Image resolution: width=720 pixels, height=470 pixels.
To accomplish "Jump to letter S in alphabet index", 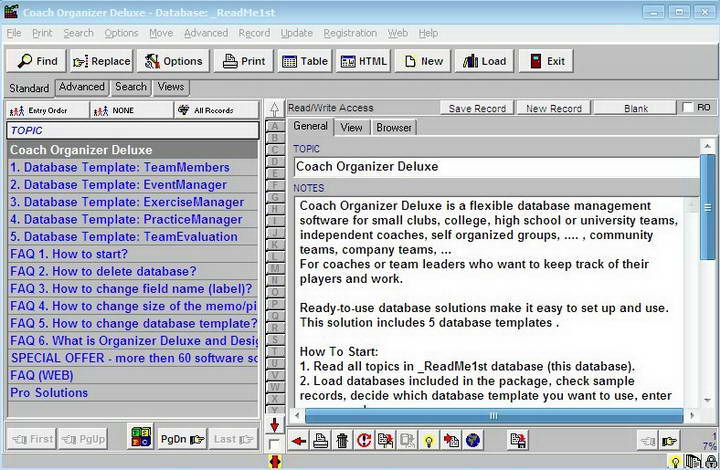I will (275, 340).
